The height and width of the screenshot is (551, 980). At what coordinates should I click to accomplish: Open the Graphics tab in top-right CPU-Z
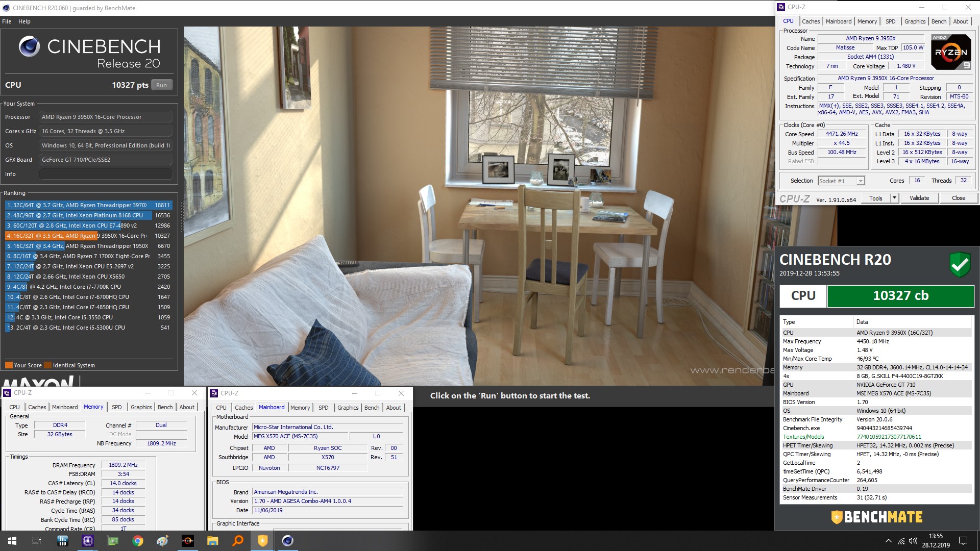click(x=915, y=21)
